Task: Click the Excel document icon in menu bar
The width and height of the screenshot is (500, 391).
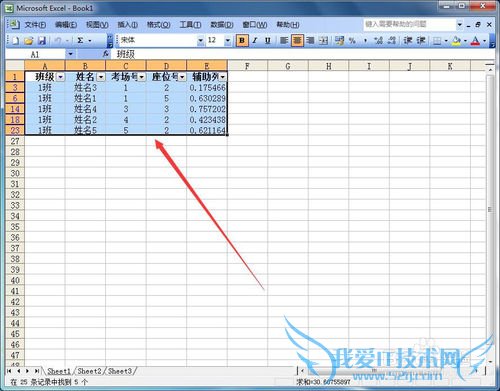Action: (14, 24)
